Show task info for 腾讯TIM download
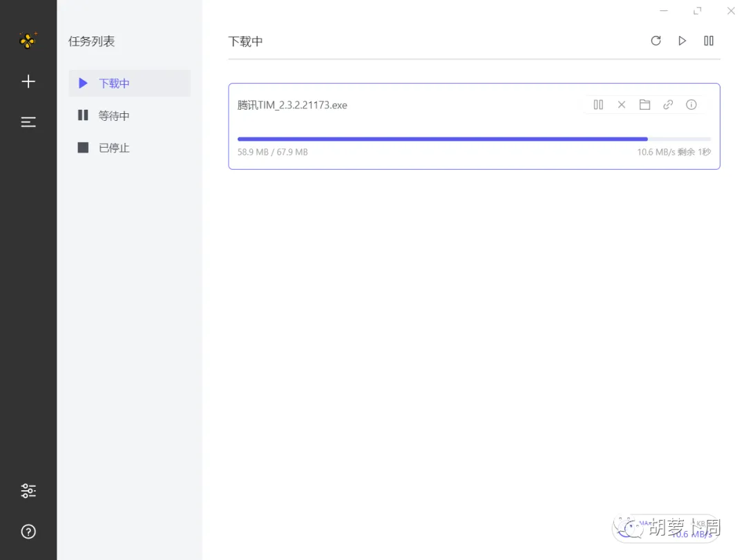The height and width of the screenshot is (560, 746). [x=691, y=105]
